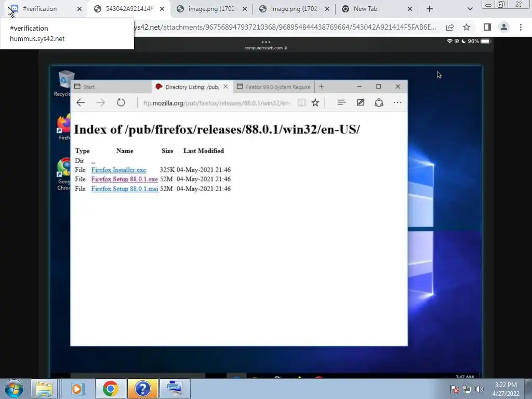Open Windows Explorer from taskbar
532x399 pixels.
pos(44,389)
